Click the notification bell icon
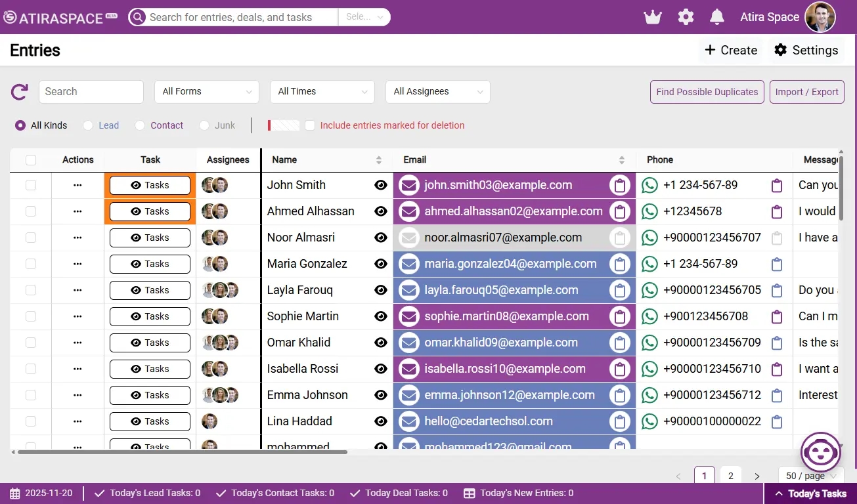This screenshot has height=504, width=857. tap(716, 16)
